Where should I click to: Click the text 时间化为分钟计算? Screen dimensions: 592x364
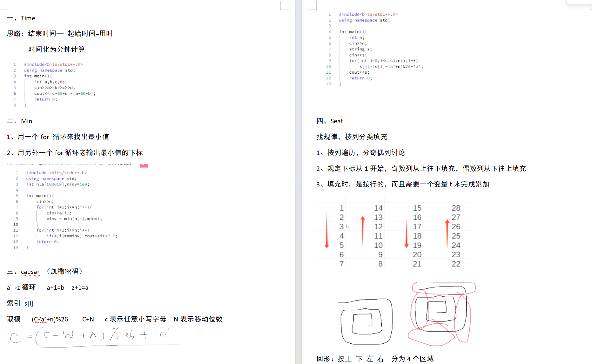tap(57, 50)
